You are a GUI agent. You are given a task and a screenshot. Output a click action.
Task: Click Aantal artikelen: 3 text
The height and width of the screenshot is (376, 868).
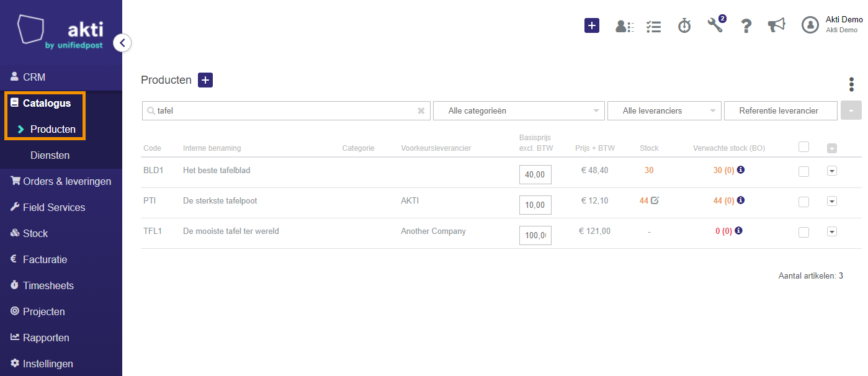click(x=810, y=275)
